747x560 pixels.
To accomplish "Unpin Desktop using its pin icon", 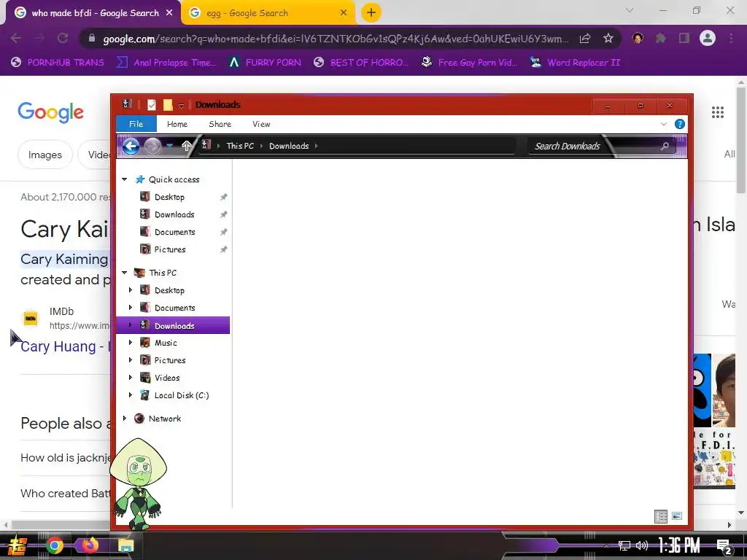I will [223, 197].
